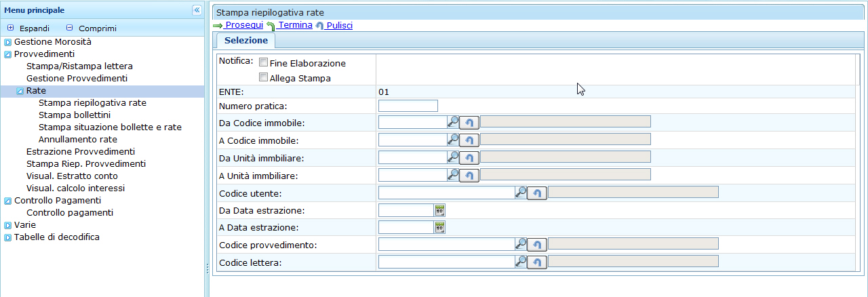Click the plus icon next to Espandi
The image size is (868, 297).
(10, 28)
